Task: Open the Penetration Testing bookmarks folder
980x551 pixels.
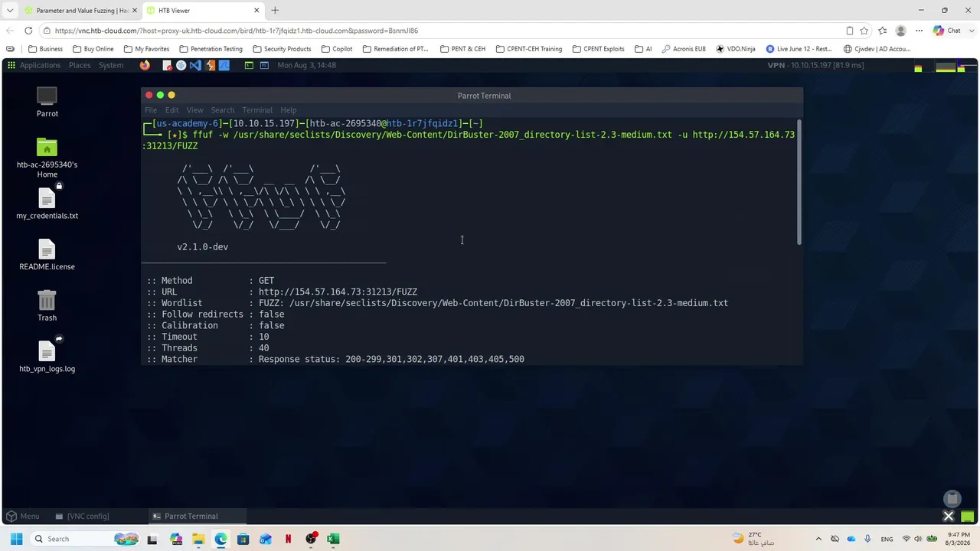Action: (x=211, y=49)
